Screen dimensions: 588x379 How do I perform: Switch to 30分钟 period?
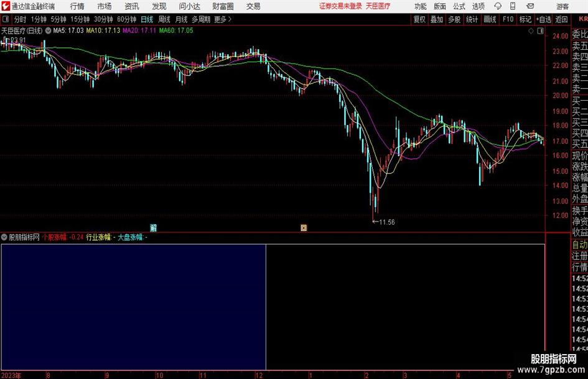pos(103,19)
